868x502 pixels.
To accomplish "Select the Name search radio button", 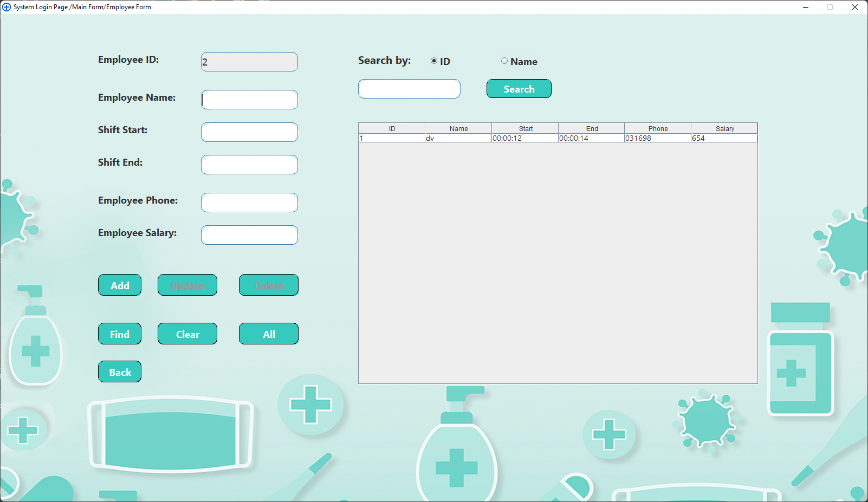I will pyautogui.click(x=504, y=61).
